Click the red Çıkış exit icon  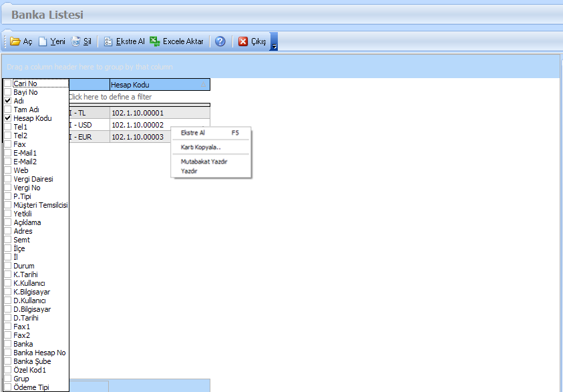click(x=243, y=41)
